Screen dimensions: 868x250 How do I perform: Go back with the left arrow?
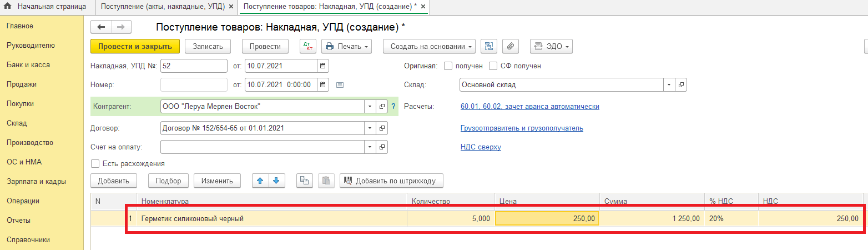pos(102,27)
